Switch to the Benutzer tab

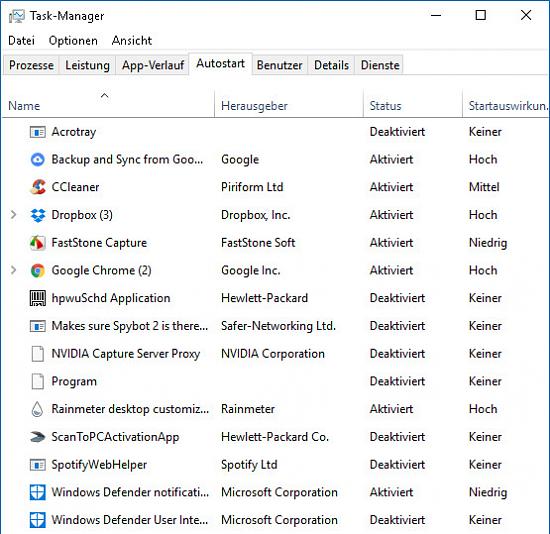click(280, 65)
